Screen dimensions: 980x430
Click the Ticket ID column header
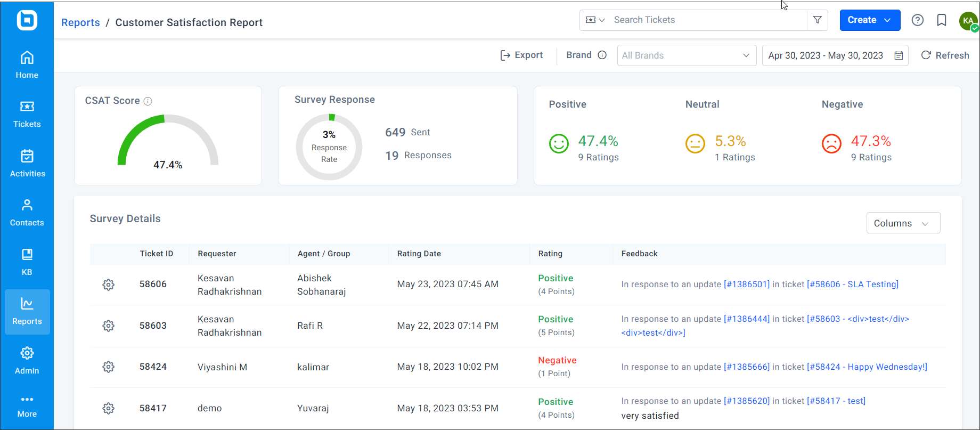click(157, 254)
